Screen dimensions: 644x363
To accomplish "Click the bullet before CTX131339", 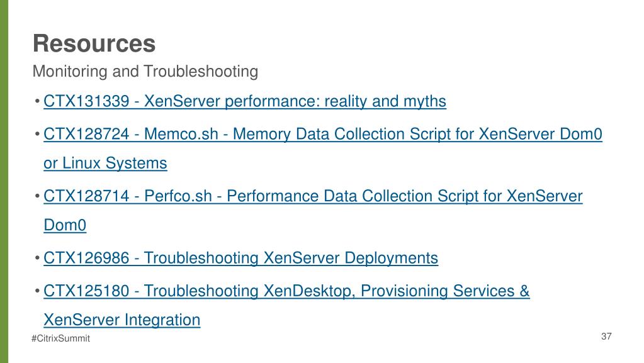I will coord(37,101).
